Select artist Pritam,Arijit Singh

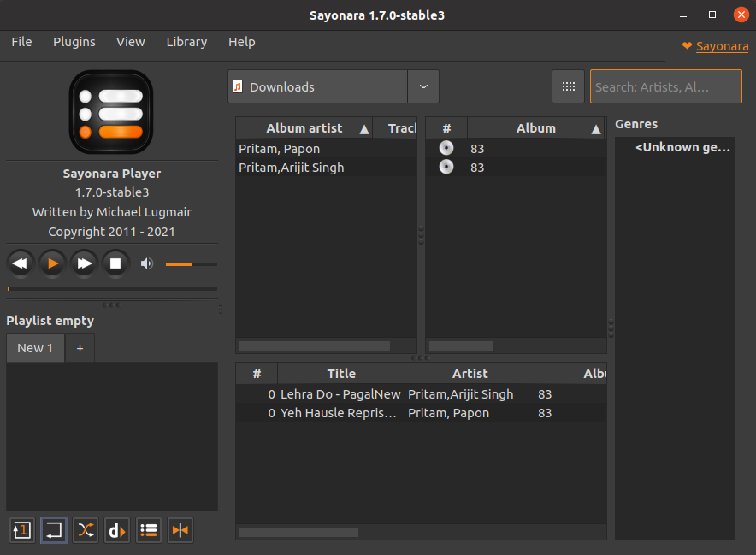(x=327, y=168)
